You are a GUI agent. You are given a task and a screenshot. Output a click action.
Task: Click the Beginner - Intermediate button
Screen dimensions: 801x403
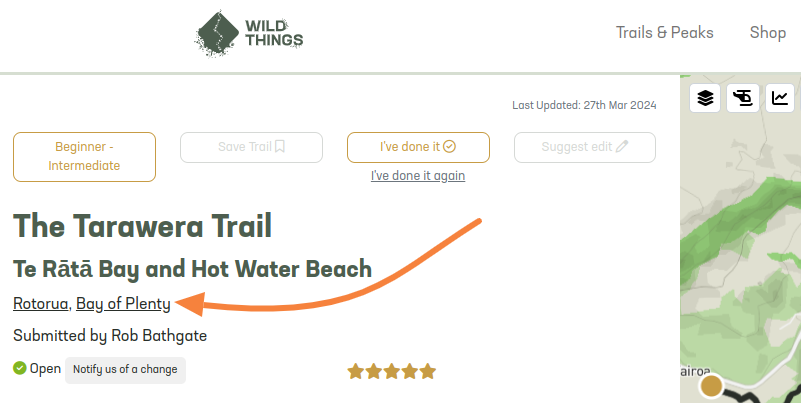pos(84,157)
